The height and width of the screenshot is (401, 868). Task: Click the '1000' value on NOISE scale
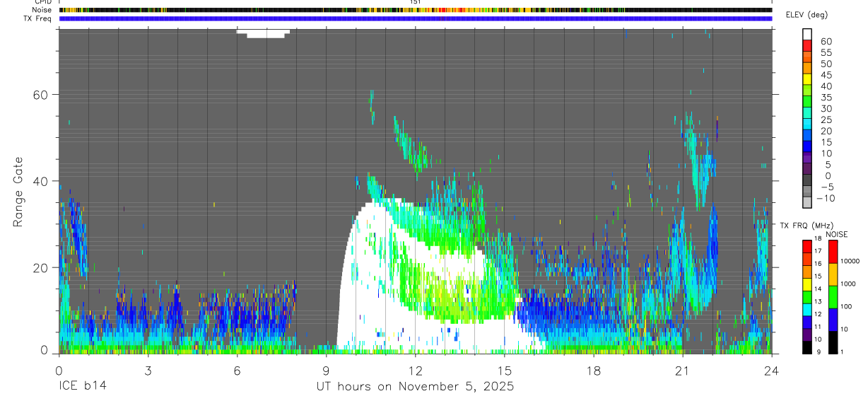pos(849,284)
